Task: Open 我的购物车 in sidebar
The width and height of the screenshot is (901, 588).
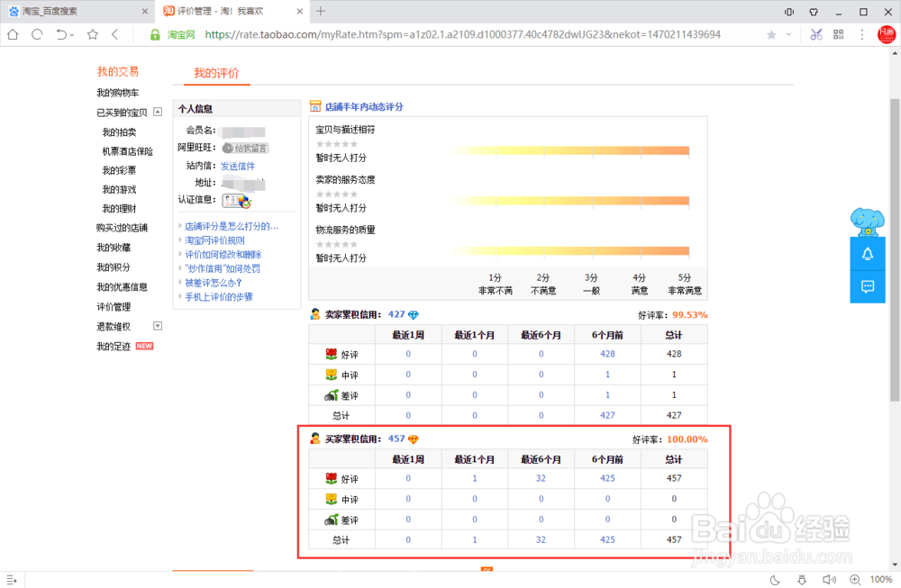Action: [117, 93]
